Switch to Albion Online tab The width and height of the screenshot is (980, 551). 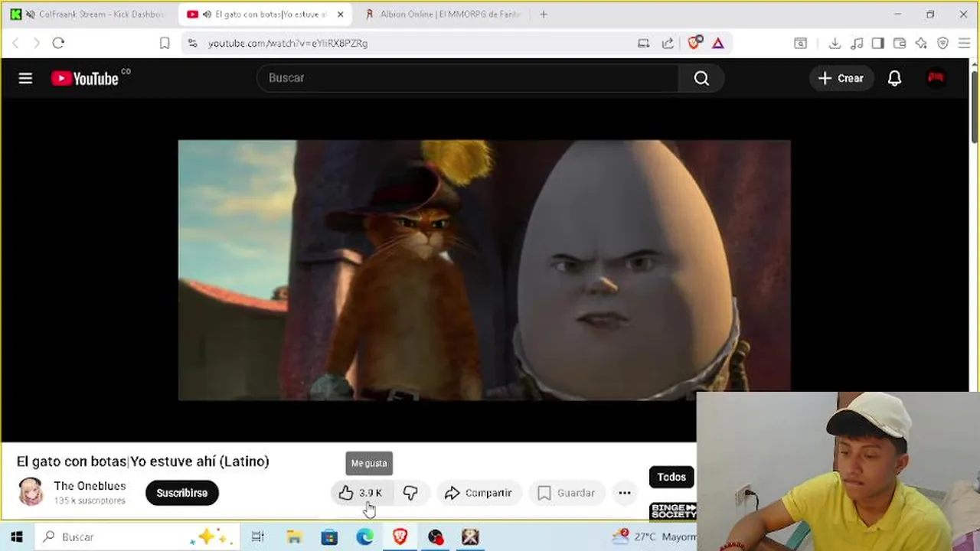pos(444,15)
